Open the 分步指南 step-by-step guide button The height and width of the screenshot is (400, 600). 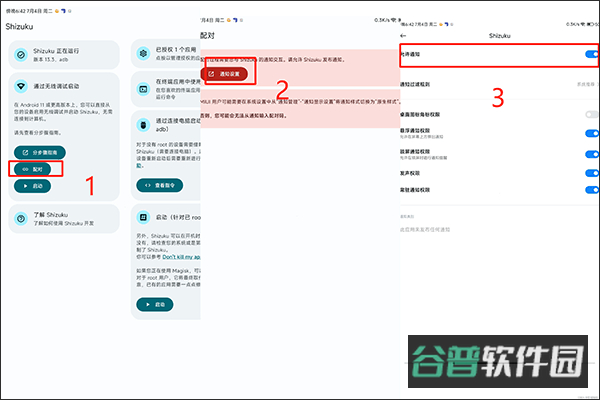(40, 152)
